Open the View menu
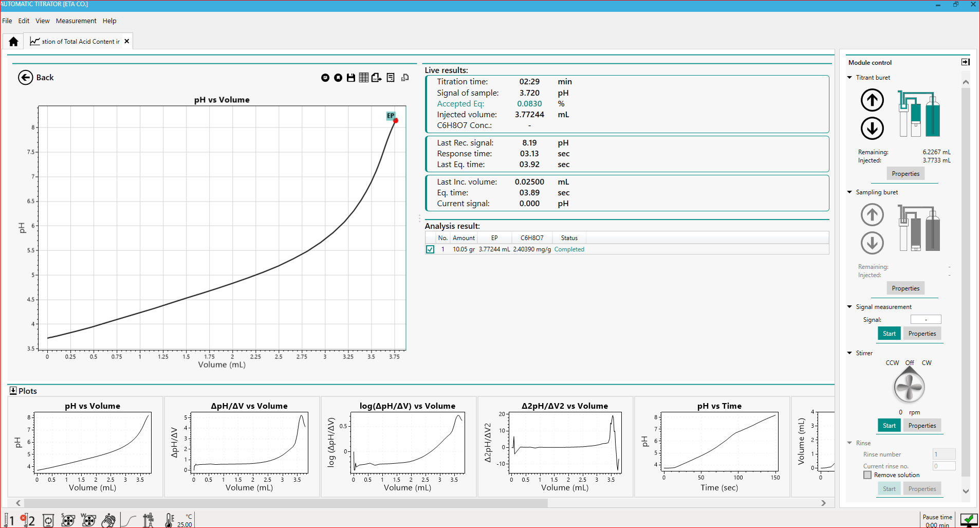980x528 pixels. click(x=42, y=21)
